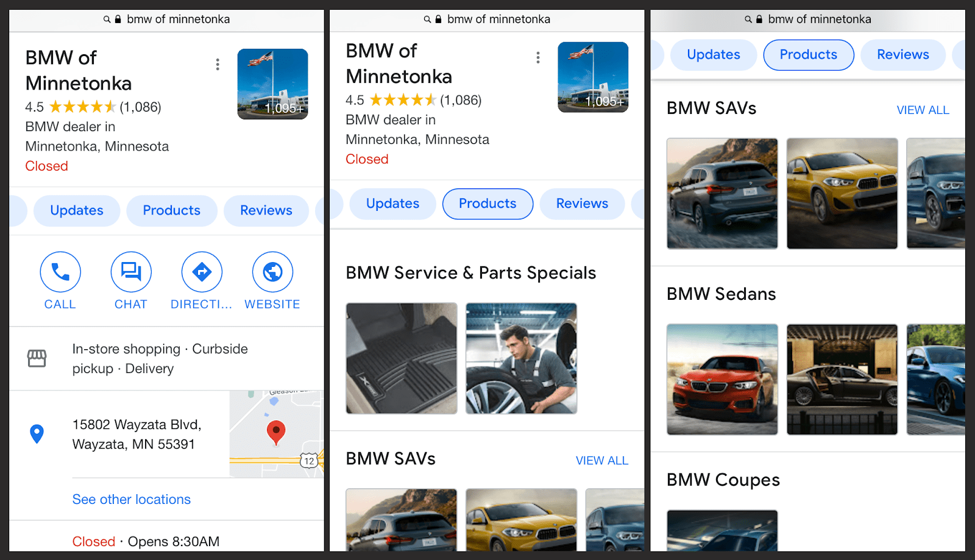Open the red sedan image
975x560 pixels.
point(722,379)
